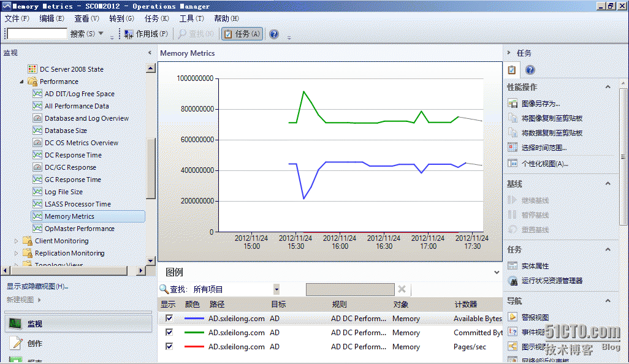Click the blue color line for Available Bytes
The image size is (629, 364).
click(194, 318)
